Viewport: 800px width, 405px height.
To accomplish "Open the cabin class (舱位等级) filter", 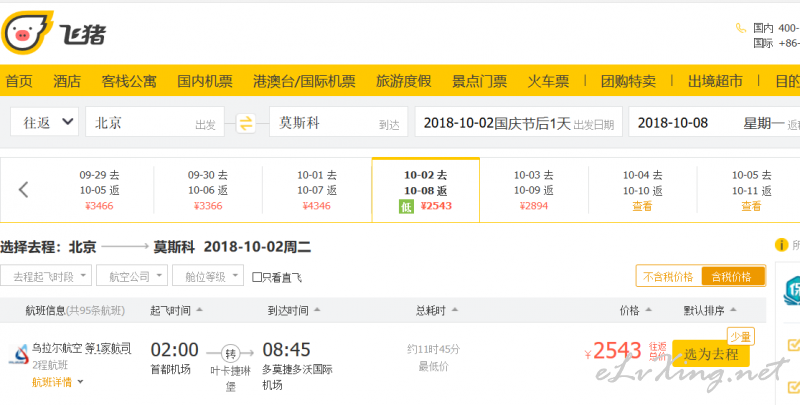I will coord(208,276).
